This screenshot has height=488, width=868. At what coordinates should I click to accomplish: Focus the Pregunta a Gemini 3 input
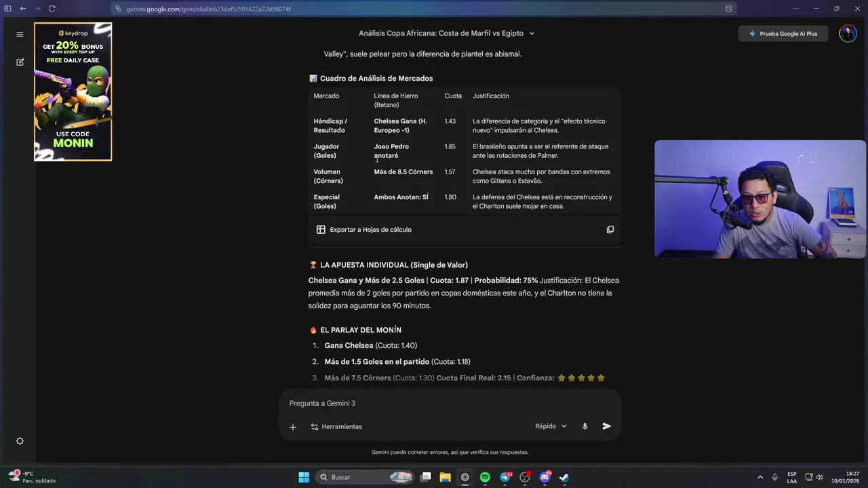tap(450, 403)
